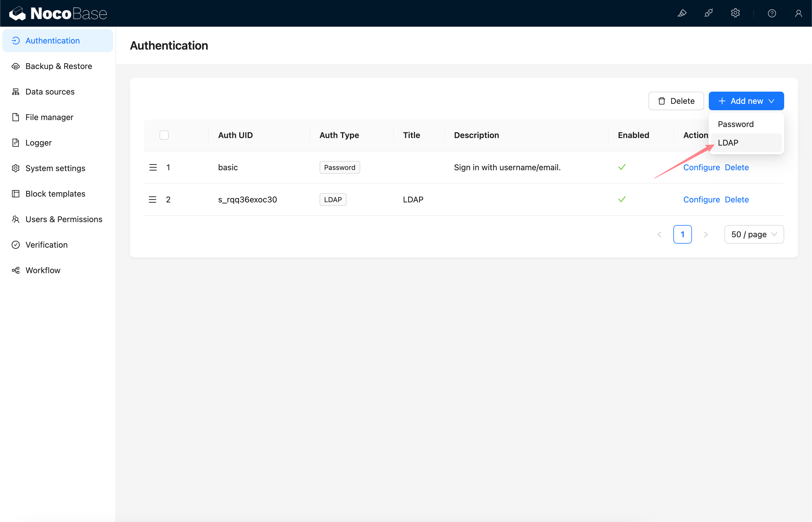Expand the Add new dropdown chevron
812x522 pixels.
pyautogui.click(x=772, y=101)
